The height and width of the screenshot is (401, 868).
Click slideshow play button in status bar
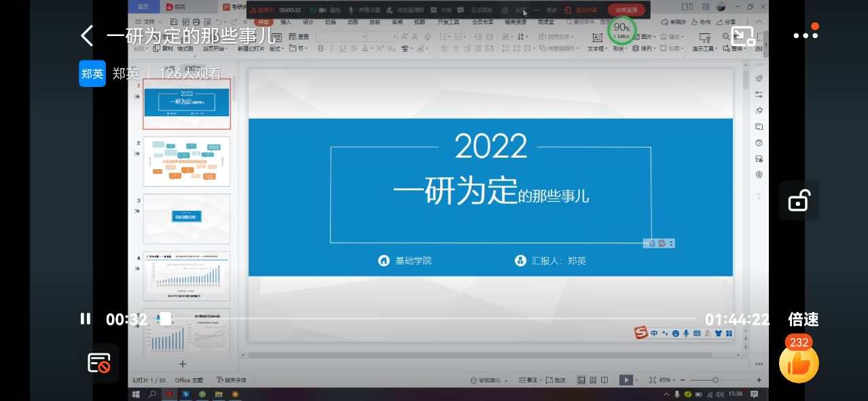(626, 380)
